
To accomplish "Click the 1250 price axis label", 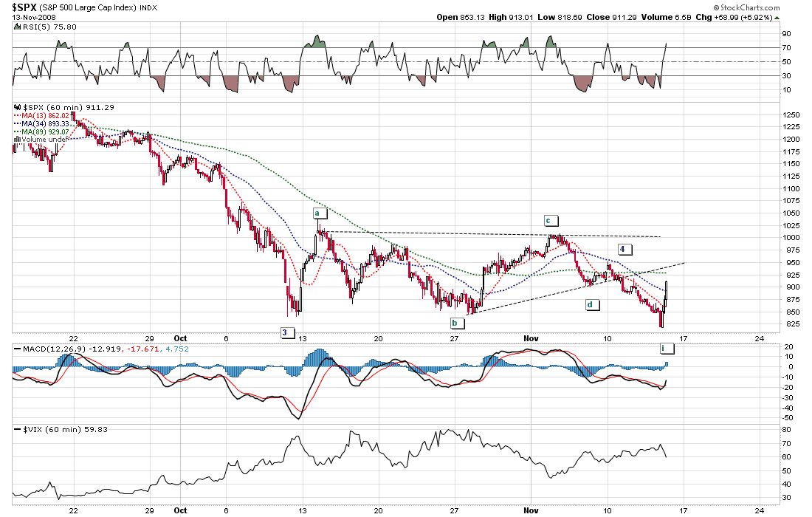I will click(791, 115).
